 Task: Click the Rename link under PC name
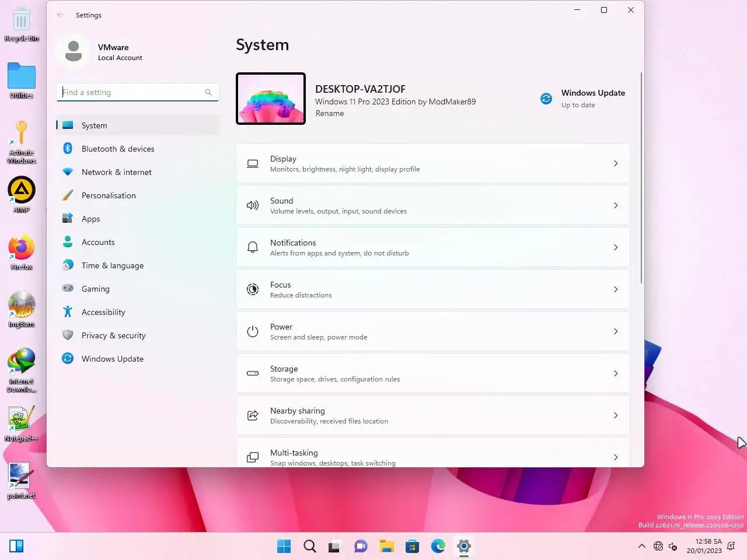(x=330, y=114)
